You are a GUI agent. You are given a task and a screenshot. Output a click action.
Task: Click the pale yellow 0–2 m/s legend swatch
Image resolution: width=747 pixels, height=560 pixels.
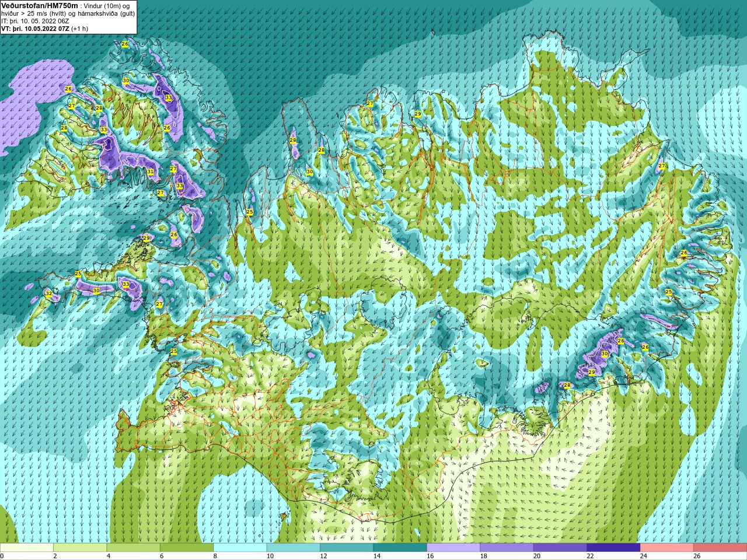27,548
